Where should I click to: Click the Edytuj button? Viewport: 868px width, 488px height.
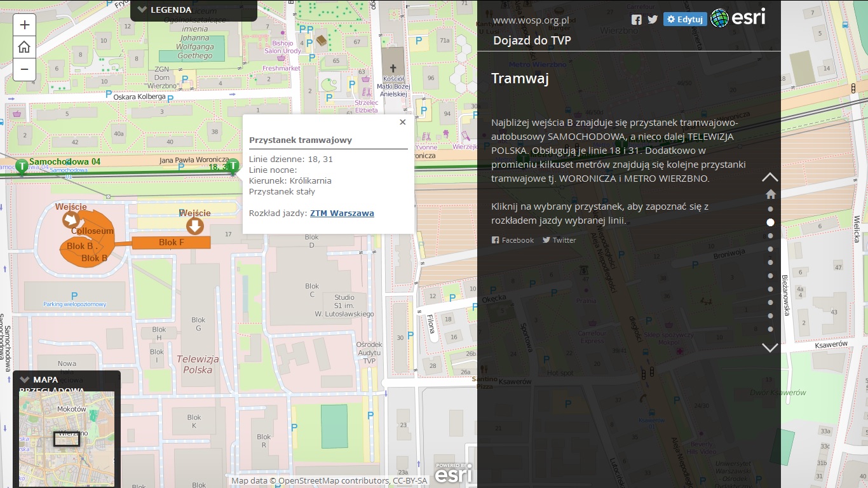[x=685, y=19]
